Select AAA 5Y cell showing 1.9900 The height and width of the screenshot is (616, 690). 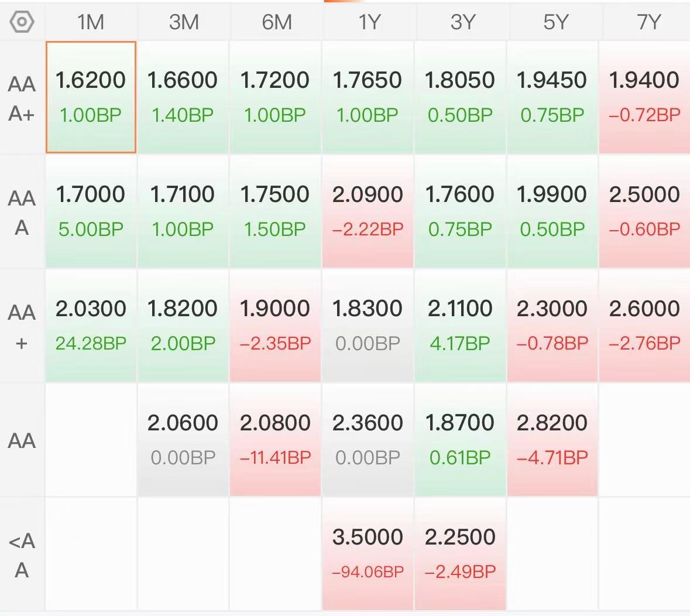(x=552, y=212)
